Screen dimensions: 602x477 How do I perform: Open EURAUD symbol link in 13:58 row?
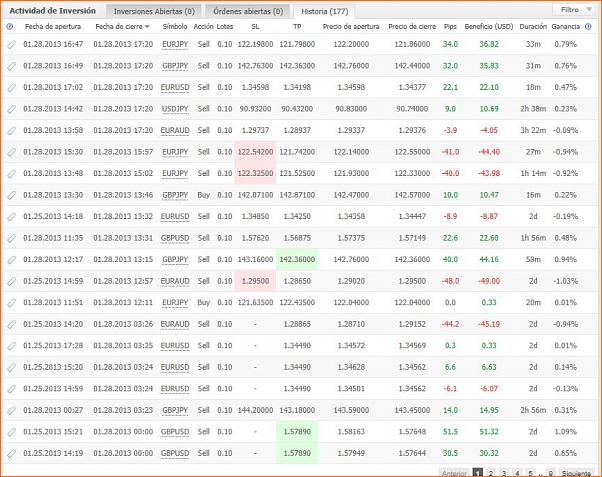[x=175, y=131]
